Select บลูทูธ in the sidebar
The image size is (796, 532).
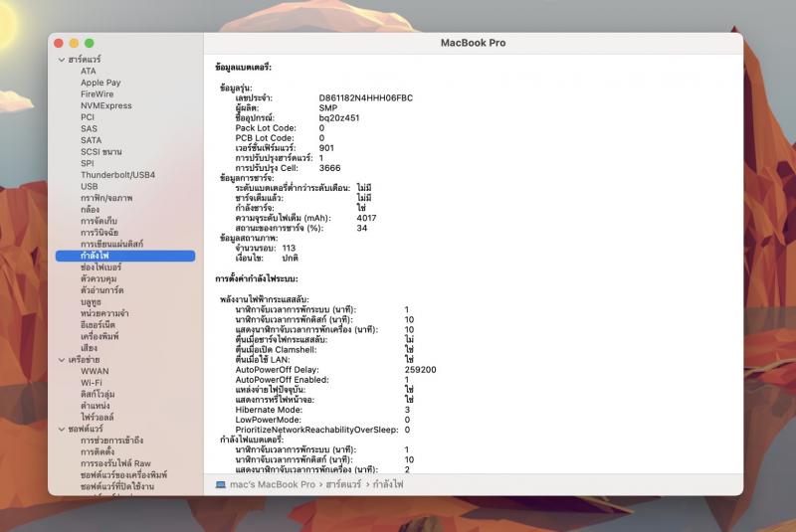point(91,302)
